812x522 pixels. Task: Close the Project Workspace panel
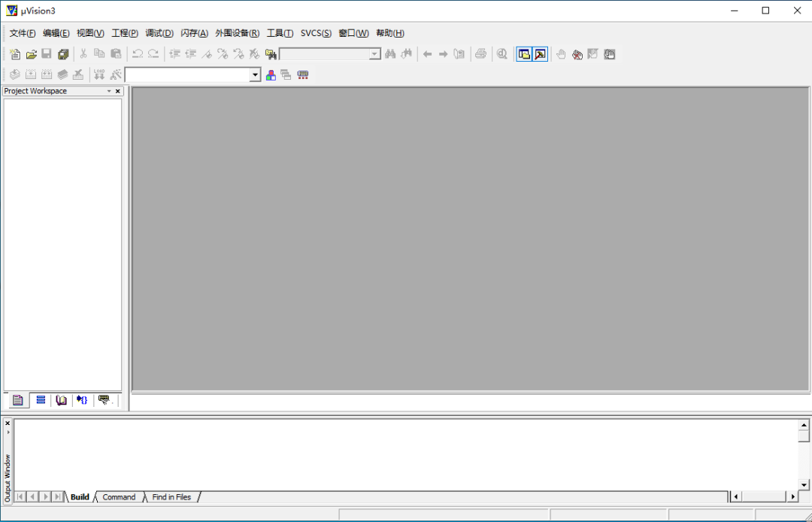click(x=117, y=91)
